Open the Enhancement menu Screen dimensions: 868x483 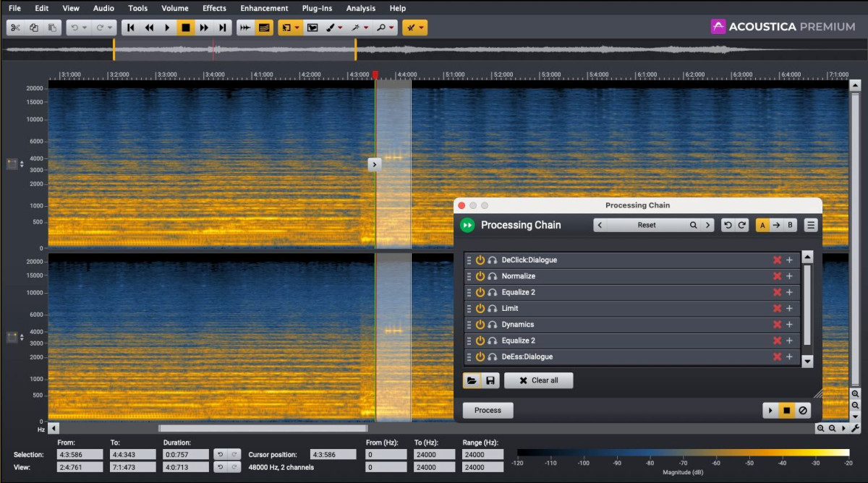point(264,8)
